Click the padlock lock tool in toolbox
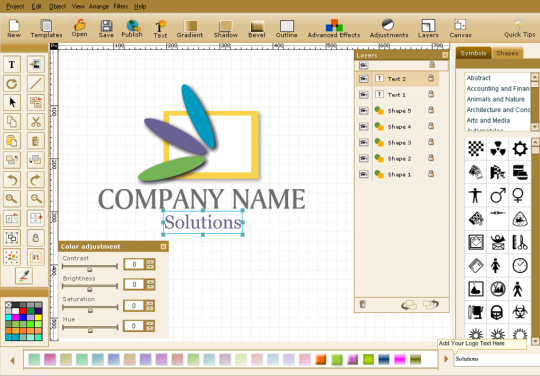Screen dimensions: 540x376 click(x=36, y=238)
